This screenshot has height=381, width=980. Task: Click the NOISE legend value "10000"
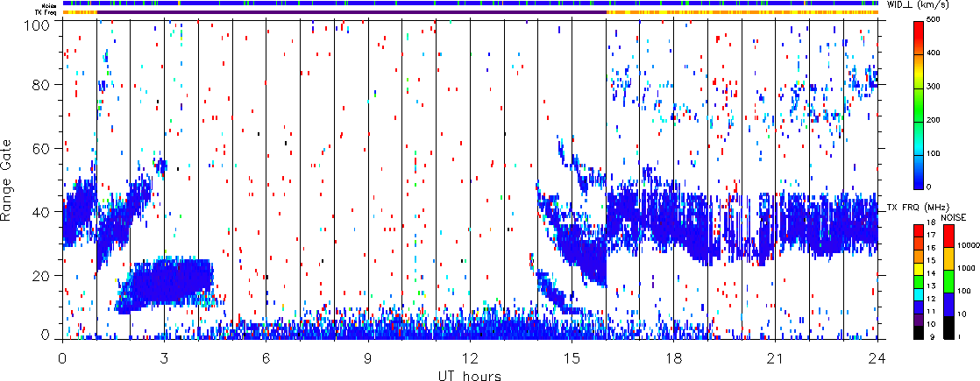(x=968, y=245)
